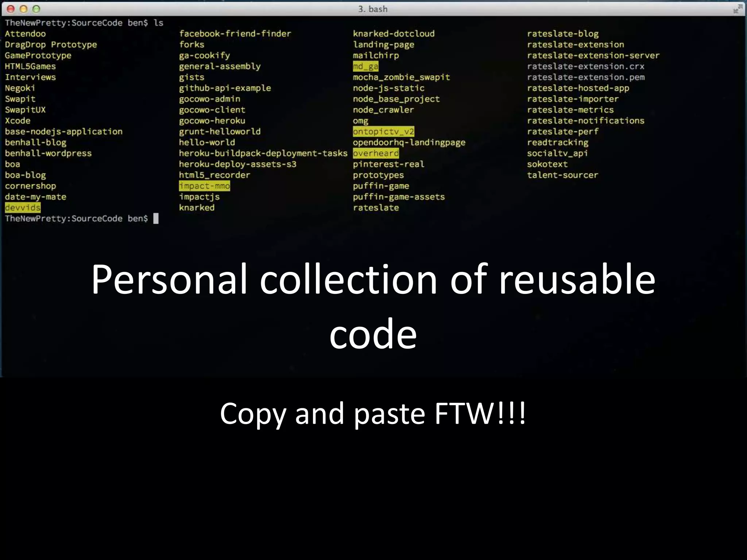Click 'heroku-buildpack-deployment-tasks' entry

(x=263, y=153)
